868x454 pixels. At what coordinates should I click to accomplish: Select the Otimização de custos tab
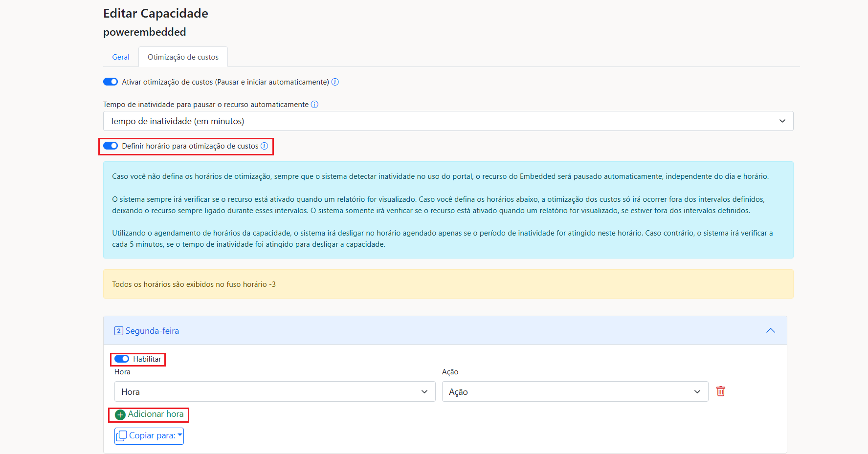pyautogui.click(x=183, y=57)
